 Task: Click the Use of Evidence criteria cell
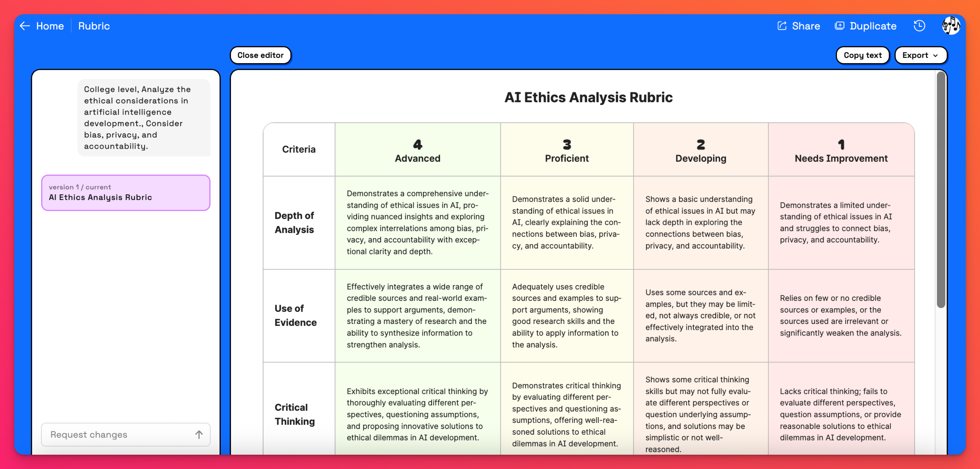299,316
